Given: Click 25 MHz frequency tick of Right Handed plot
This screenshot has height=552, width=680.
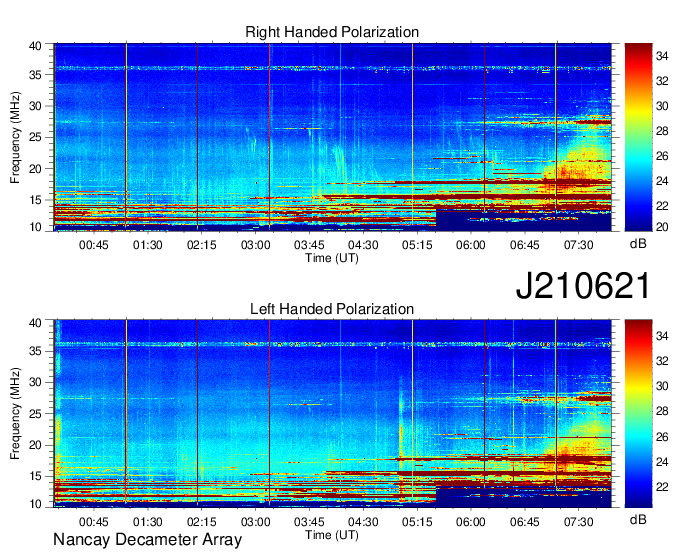Looking at the screenshot, I should [x=35, y=137].
